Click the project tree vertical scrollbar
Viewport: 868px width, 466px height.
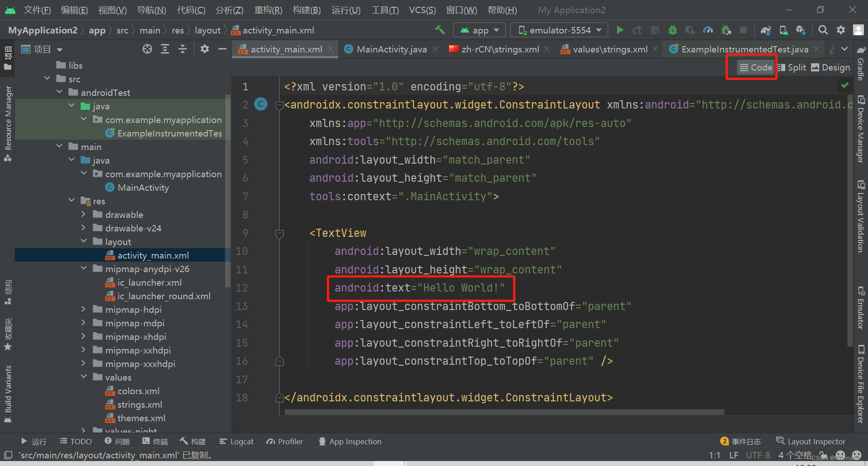click(227, 190)
